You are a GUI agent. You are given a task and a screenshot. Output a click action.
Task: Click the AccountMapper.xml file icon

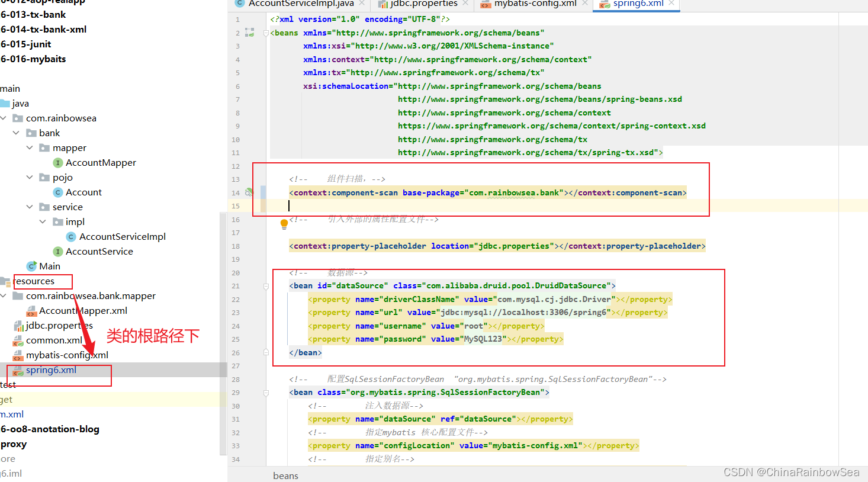(x=31, y=311)
